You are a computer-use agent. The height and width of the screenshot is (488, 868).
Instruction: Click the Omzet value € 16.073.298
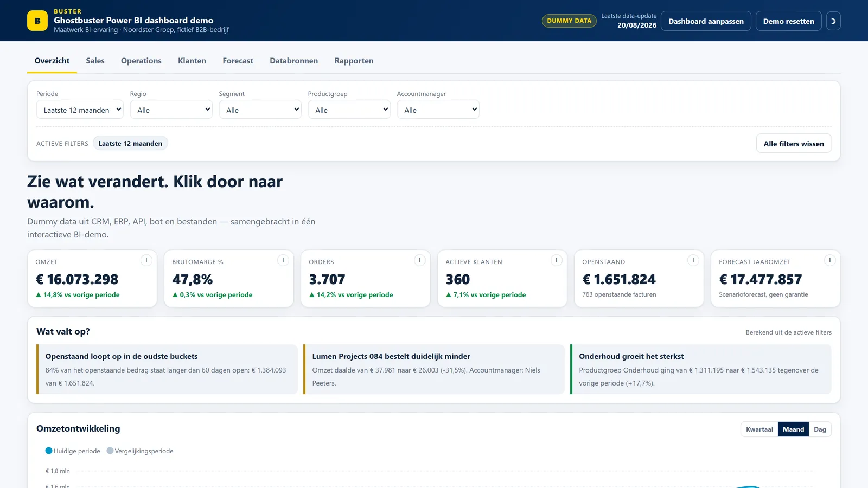(77, 279)
